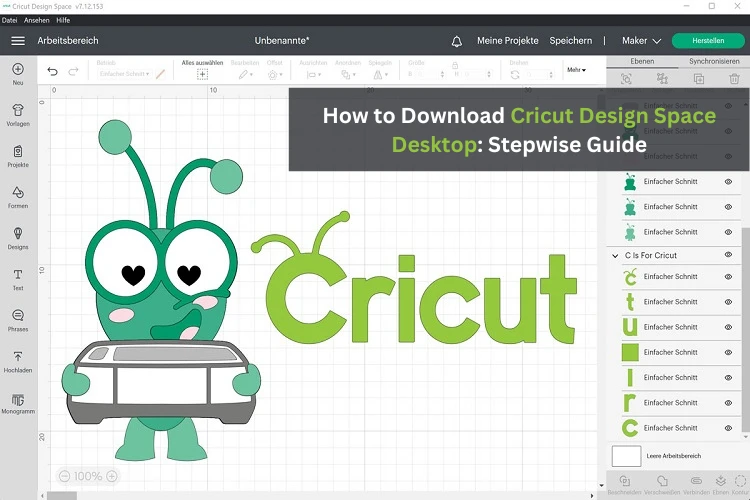Click the Leere Arbeitsbereich canvas swatch
The image size is (750, 500).
[x=626, y=456]
